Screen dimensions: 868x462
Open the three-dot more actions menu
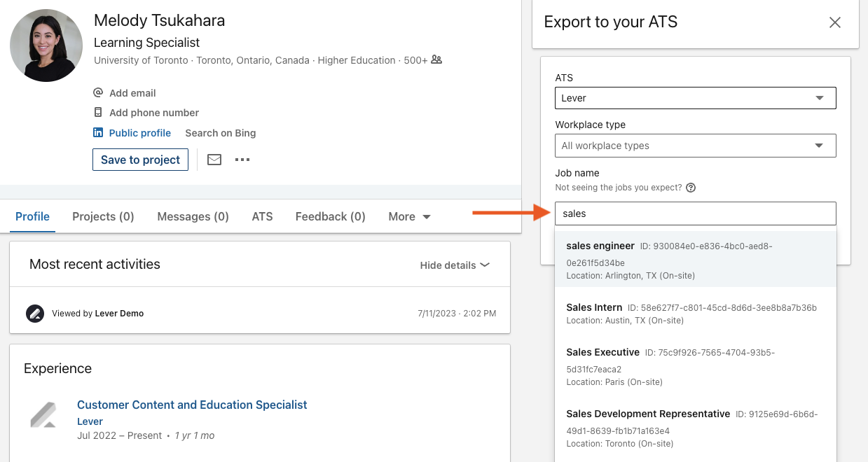pyautogui.click(x=242, y=160)
